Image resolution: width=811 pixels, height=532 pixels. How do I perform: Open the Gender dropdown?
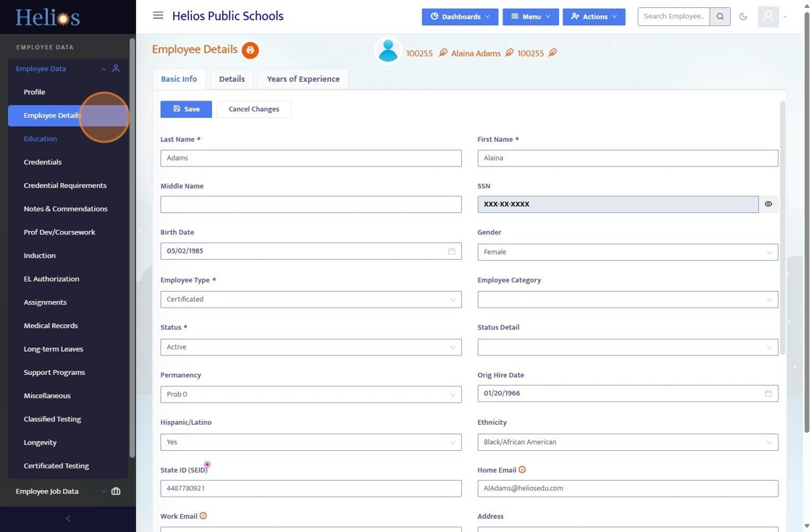tap(627, 252)
